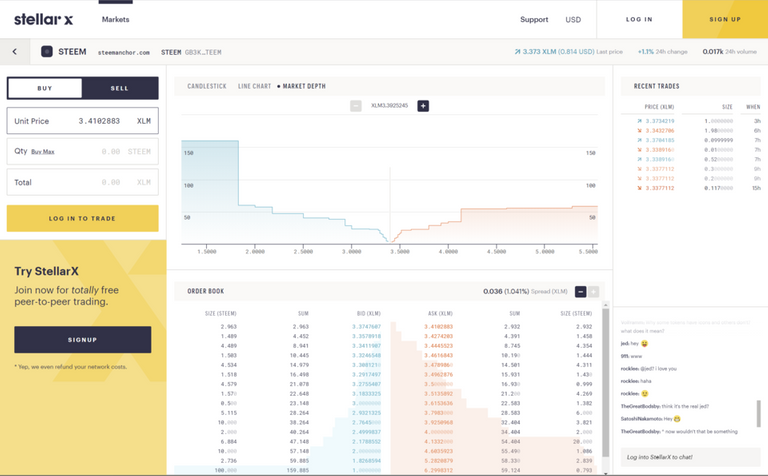Image resolution: width=768 pixels, height=476 pixels.
Task: Open the Support page
Action: click(534, 20)
